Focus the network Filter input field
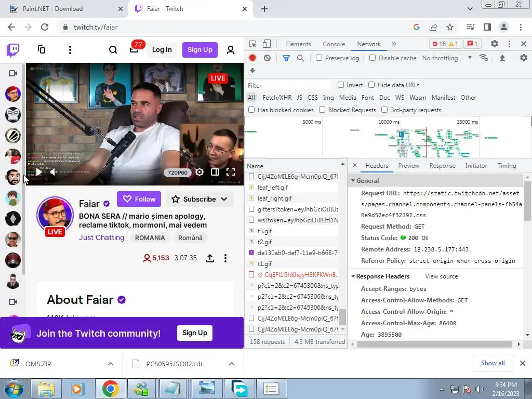Viewport: 532px width, 399px height. (x=288, y=85)
